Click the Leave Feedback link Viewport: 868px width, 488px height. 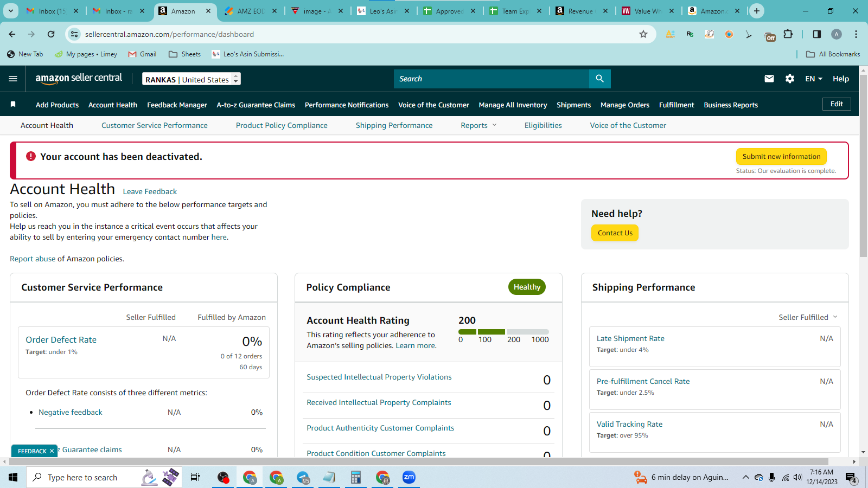tap(150, 191)
